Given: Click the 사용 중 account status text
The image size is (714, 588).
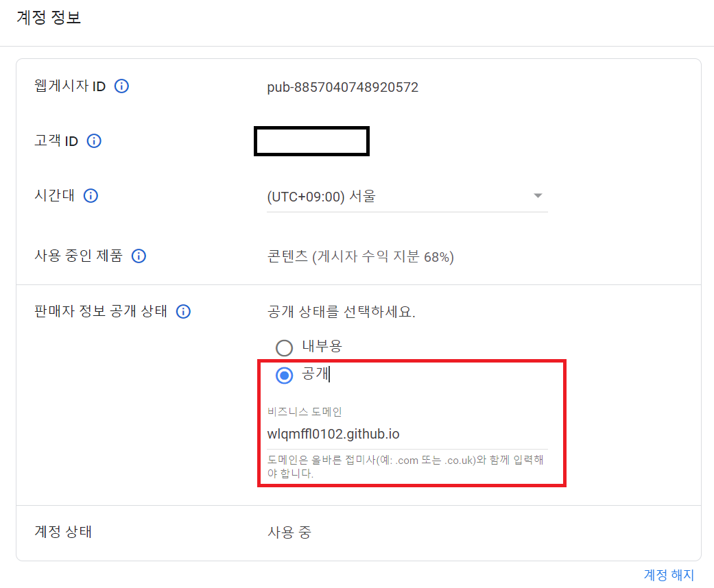Looking at the screenshot, I should point(289,532).
